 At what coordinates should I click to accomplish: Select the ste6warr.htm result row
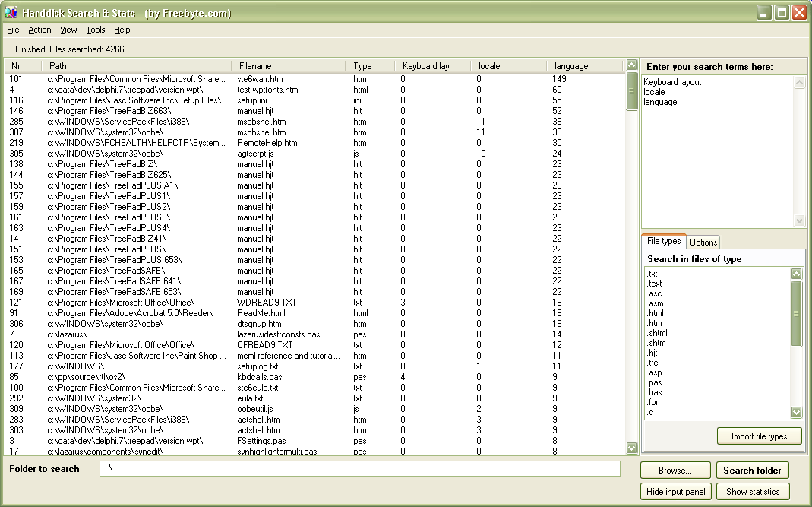[260, 79]
